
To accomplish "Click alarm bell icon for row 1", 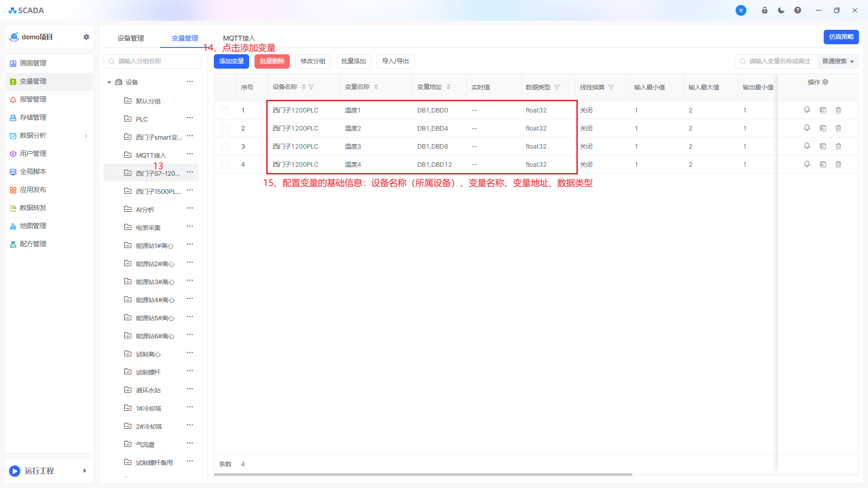I will (807, 110).
